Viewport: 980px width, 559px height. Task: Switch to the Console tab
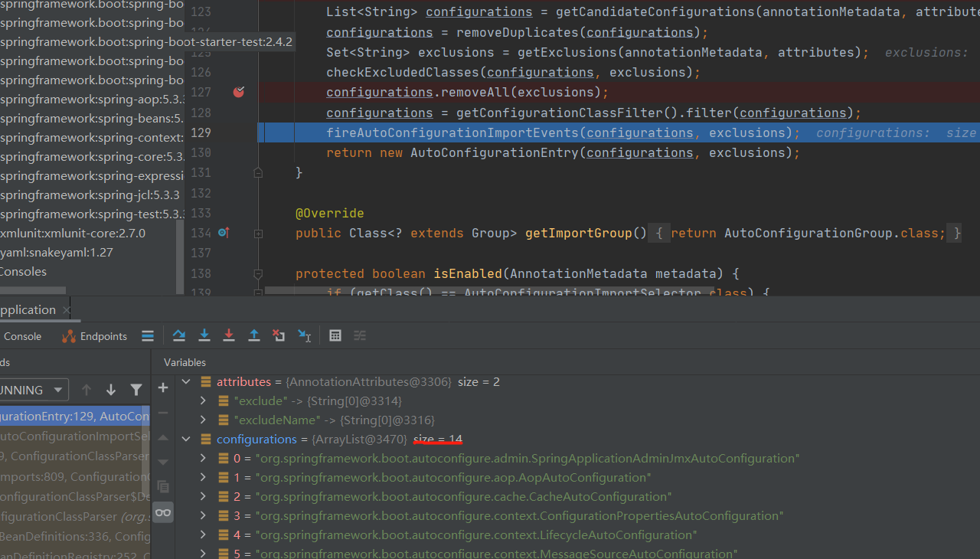22,336
